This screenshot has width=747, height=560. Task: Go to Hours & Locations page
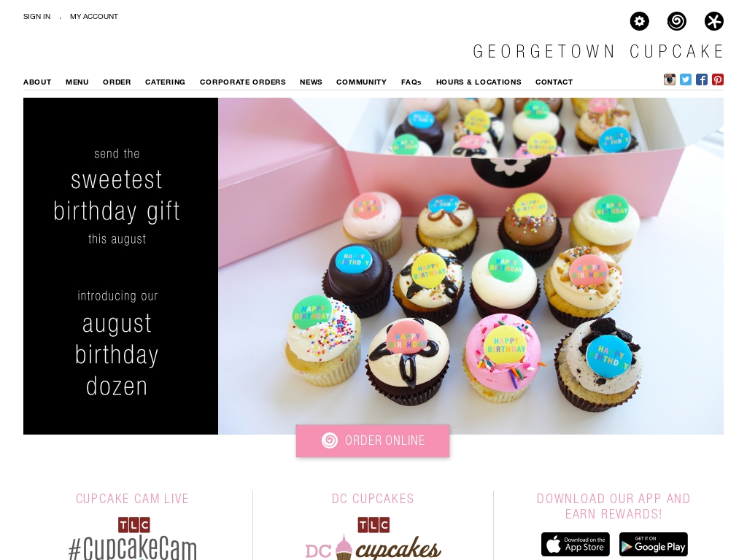(479, 82)
